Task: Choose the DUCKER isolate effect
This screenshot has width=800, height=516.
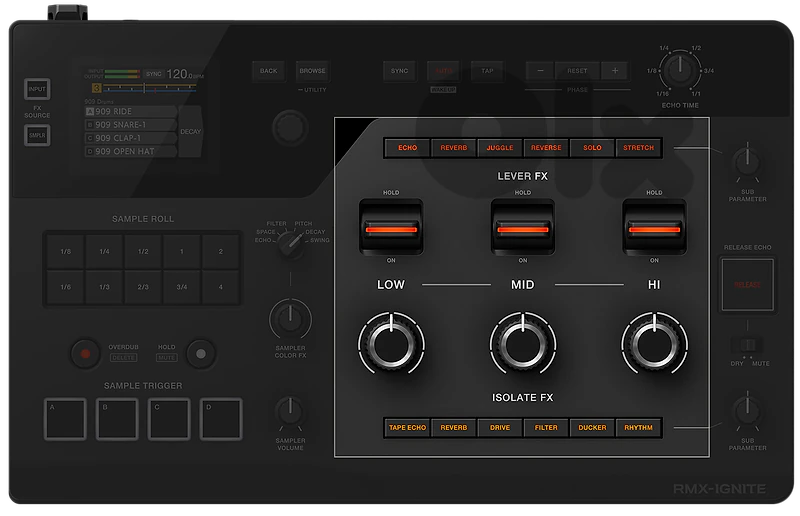Action: [592, 427]
